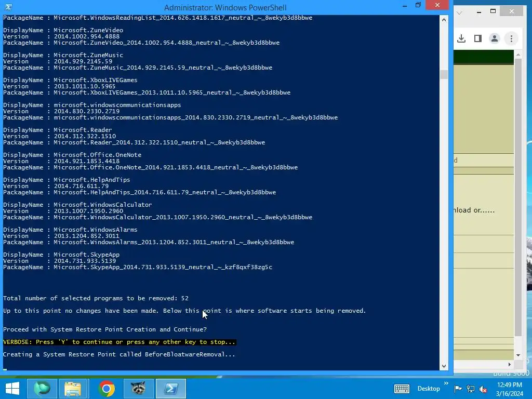Click the Desktop toolbar label in taskbar
Image resolution: width=532 pixels, height=399 pixels.
click(429, 389)
